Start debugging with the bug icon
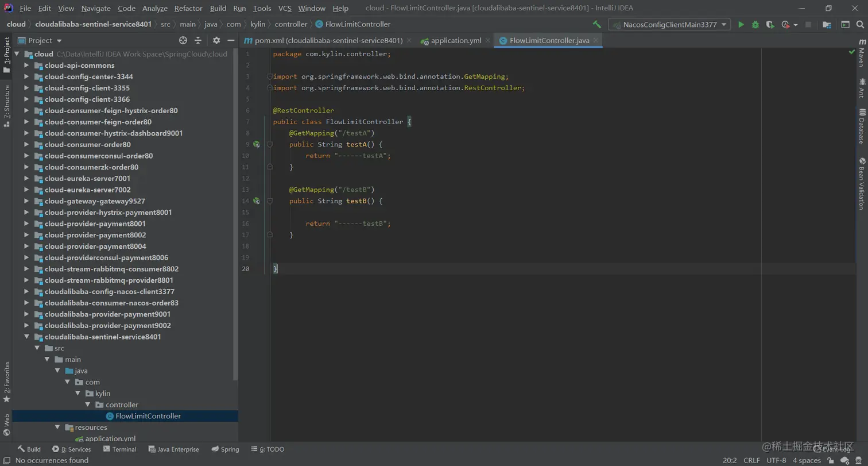The height and width of the screenshot is (466, 868). coord(755,25)
